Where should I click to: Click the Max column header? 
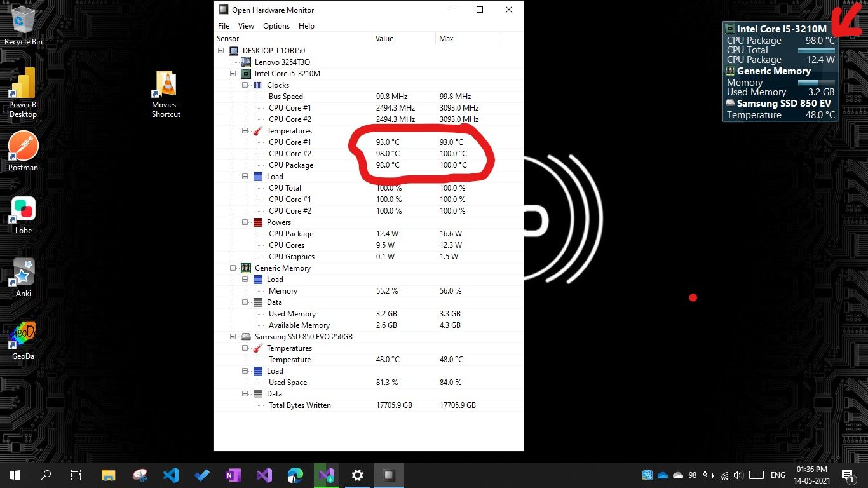[467, 39]
